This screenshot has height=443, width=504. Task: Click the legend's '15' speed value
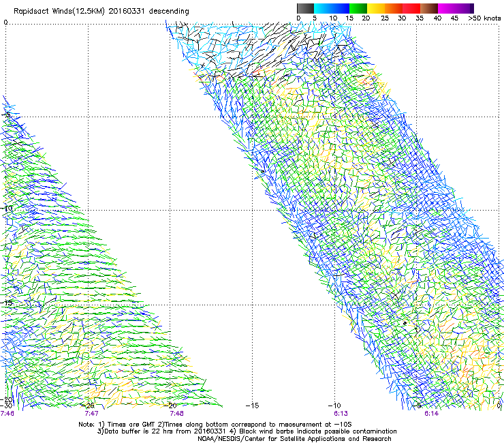[349, 18]
